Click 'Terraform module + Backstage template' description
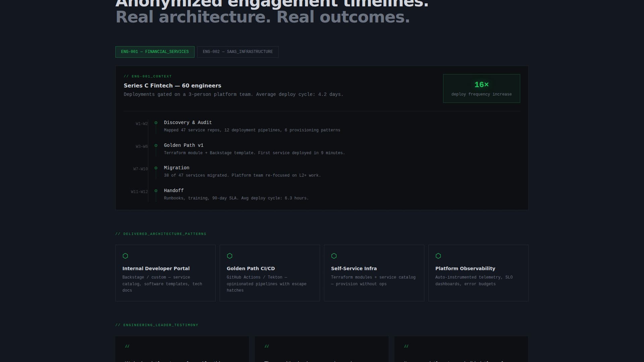This screenshot has width=644, height=362. pyautogui.click(x=254, y=153)
